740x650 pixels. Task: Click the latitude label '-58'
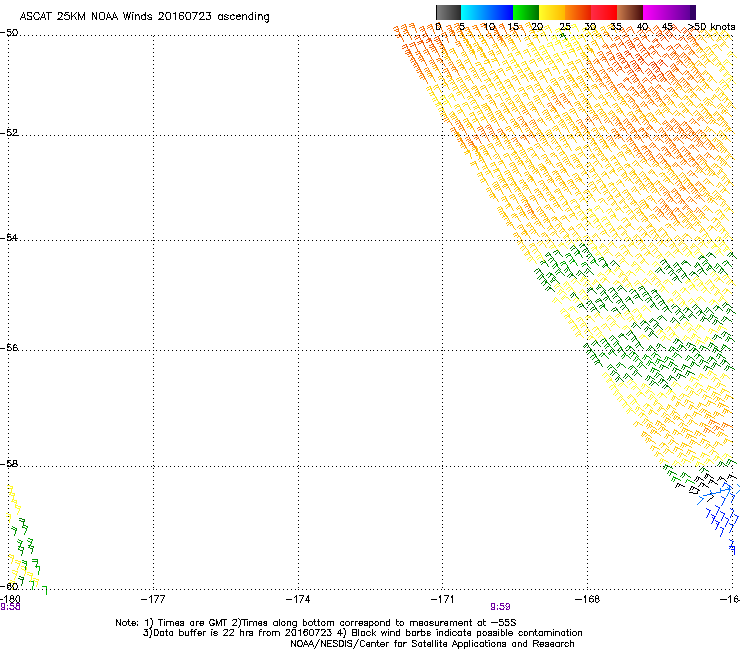click(9, 464)
